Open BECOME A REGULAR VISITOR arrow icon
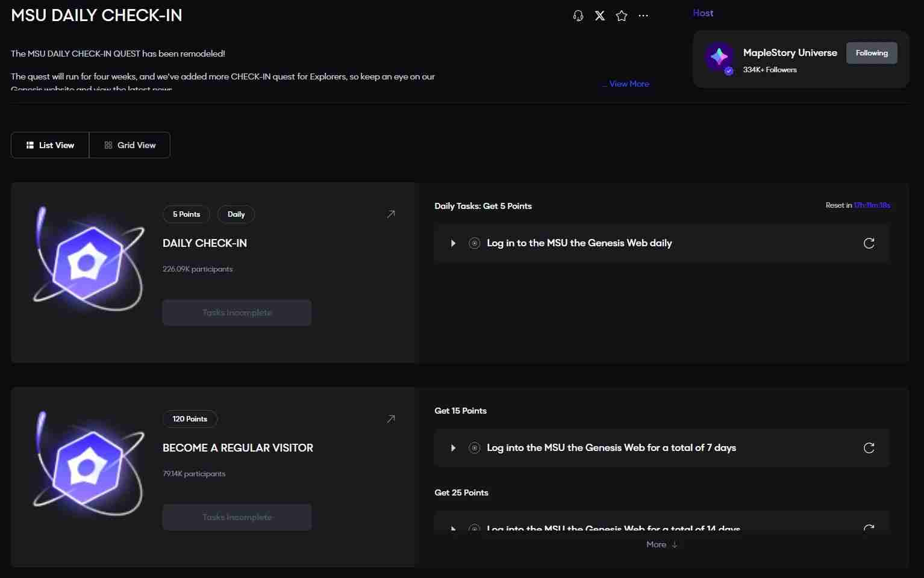Image resolution: width=924 pixels, height=578 pixels. [391, 419]
